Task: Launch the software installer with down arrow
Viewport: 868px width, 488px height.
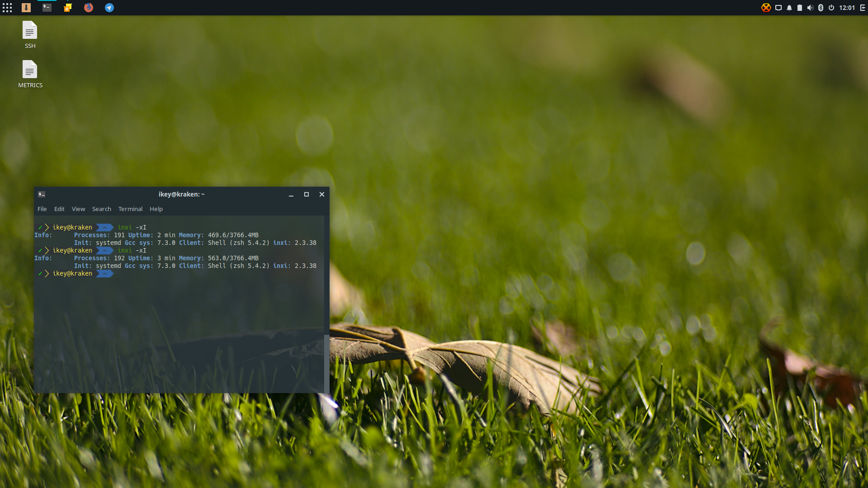Action: click(x=26, y=8)
